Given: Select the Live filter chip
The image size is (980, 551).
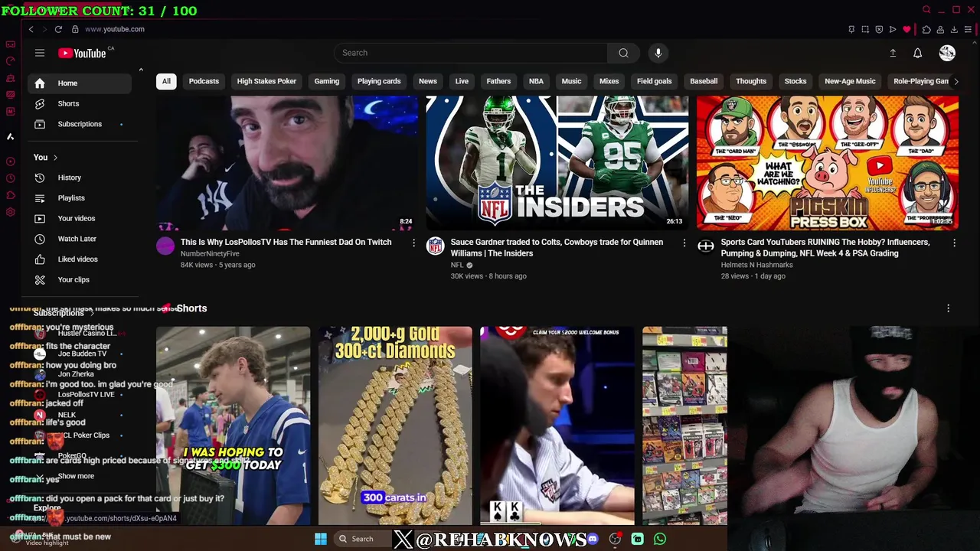Looking at the screenshot, I should click(x=462, y=81).
